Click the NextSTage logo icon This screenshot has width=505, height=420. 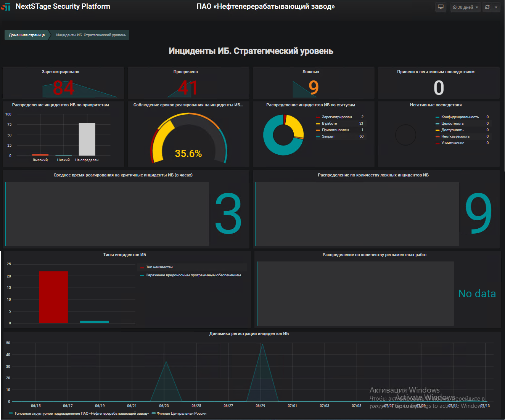point(6,6)
